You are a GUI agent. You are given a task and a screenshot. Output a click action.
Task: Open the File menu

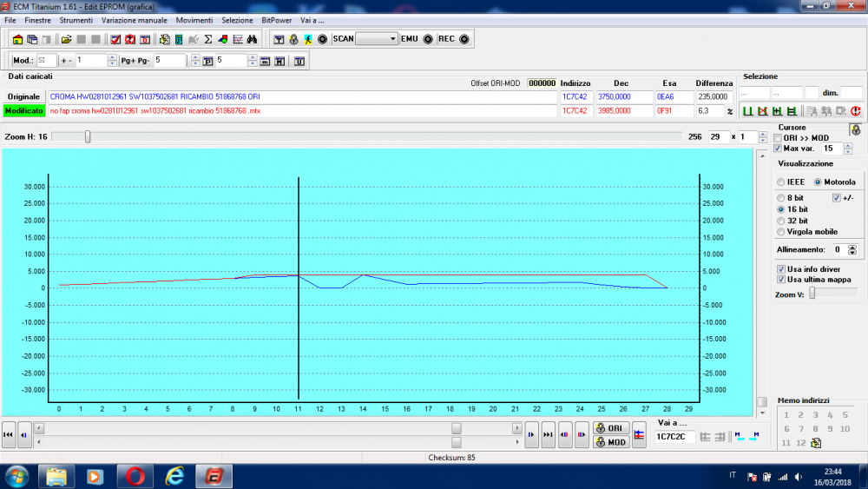(10, 21)
